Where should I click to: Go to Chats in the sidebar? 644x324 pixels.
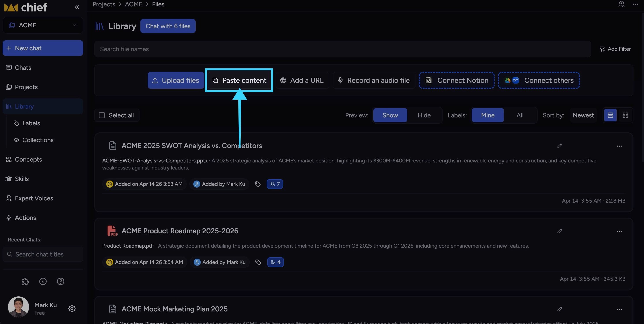(43, 68)
